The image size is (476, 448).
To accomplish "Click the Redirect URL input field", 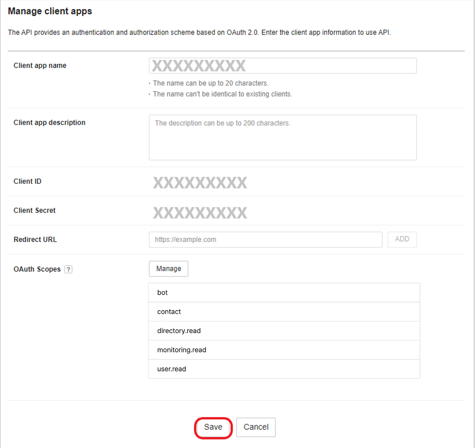I will (x=265, y=239).
